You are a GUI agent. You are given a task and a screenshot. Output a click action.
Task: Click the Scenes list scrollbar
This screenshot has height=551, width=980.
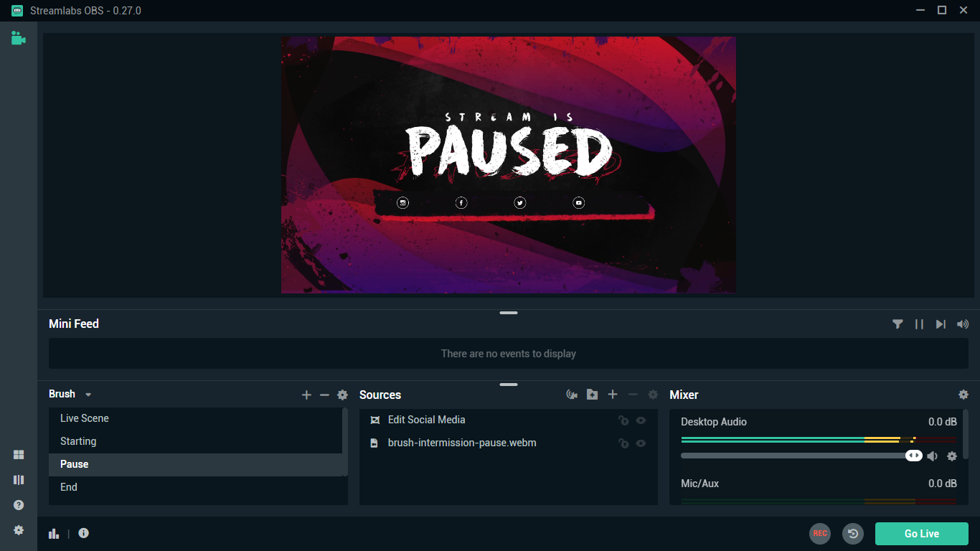click(345, 442)
